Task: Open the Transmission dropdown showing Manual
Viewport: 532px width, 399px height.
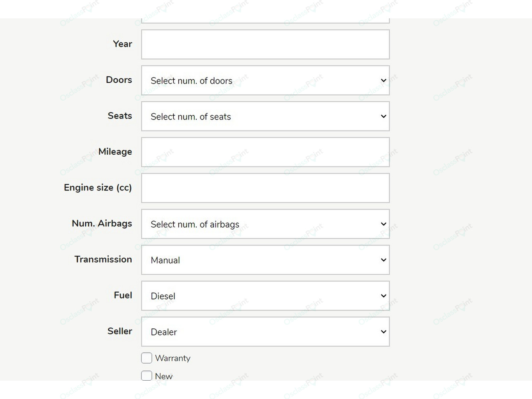Action: click(x=265, y=260)
